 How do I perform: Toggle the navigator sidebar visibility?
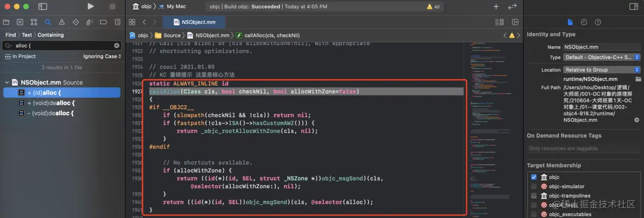pos(43,7)
